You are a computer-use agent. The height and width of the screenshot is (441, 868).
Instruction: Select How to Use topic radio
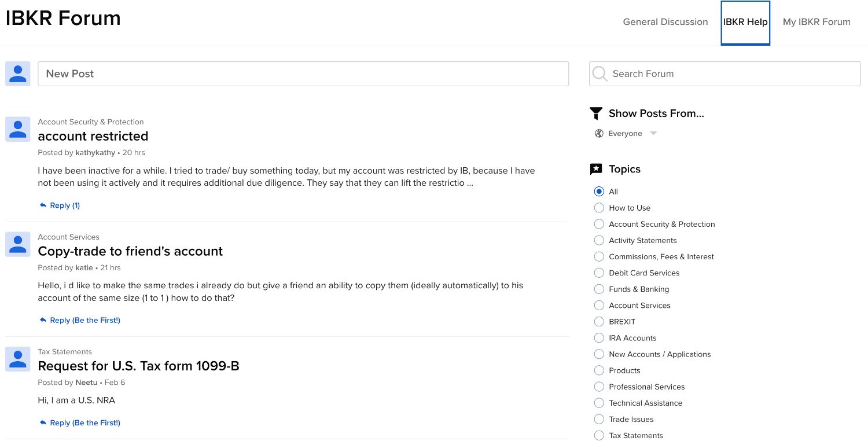(599, 208)
